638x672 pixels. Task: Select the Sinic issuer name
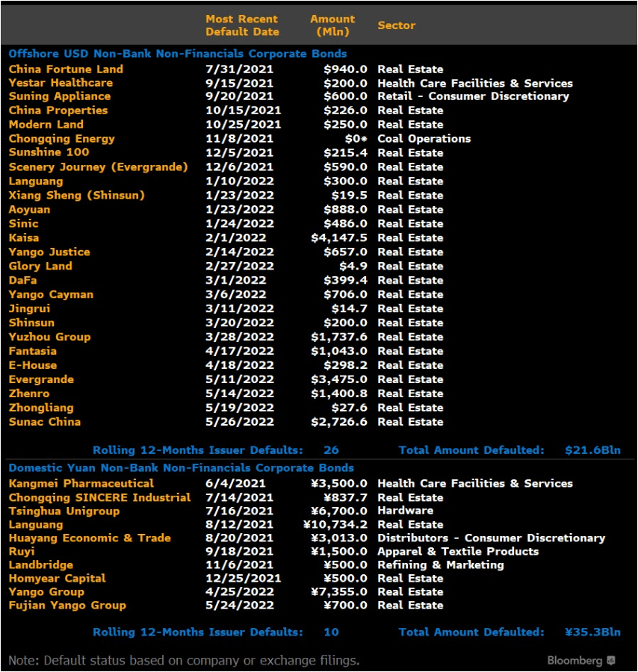23,223
